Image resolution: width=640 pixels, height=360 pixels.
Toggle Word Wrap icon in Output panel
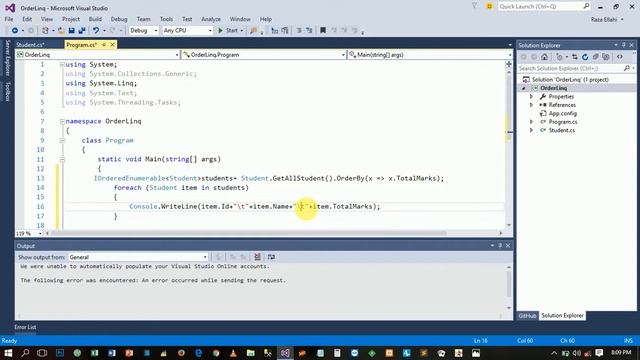tap(271, 257)
